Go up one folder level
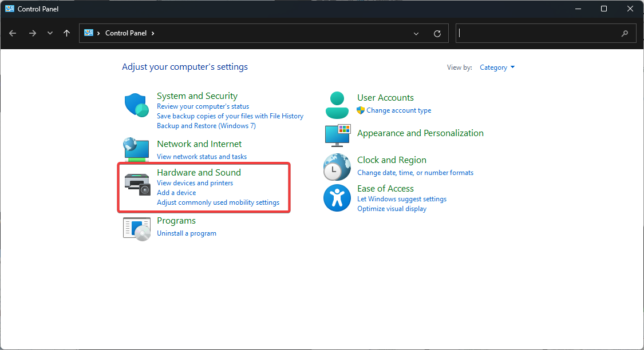The height and width of the screenshot is (350, 644). point(67,33)
